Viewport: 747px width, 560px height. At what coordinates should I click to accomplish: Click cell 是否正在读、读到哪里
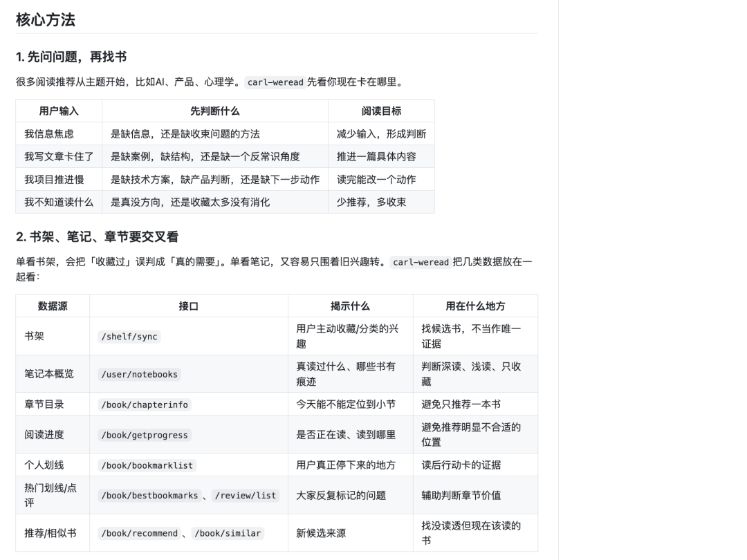(x=350, y=435)
